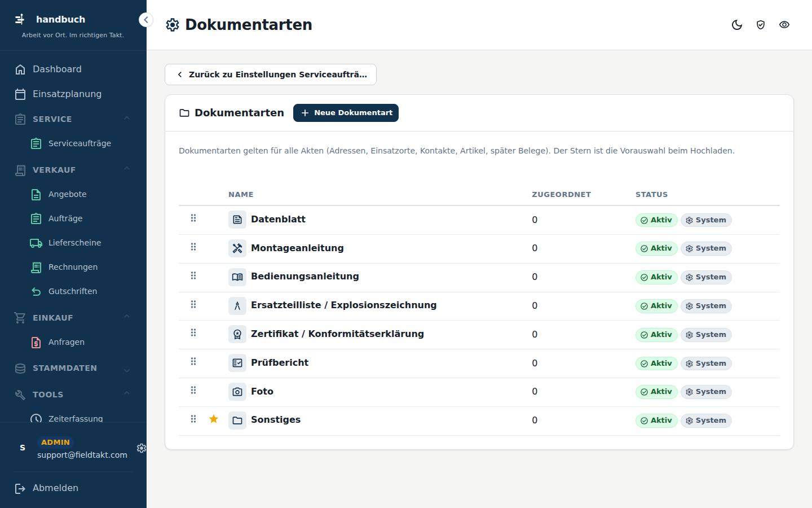812x508 pixels.
Task: Open user settings gear next to admin email
Action: point(142,448)
